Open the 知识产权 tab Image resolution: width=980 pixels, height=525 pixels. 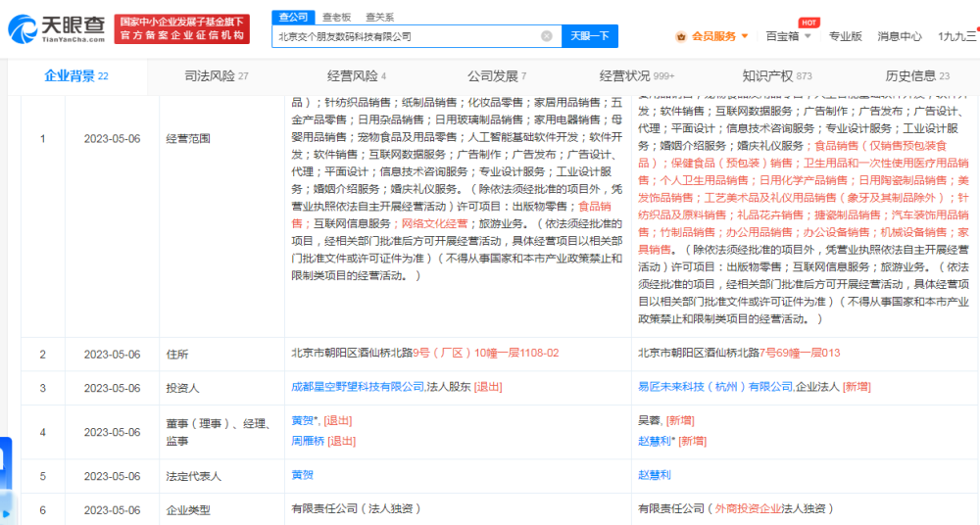point(777,76)
